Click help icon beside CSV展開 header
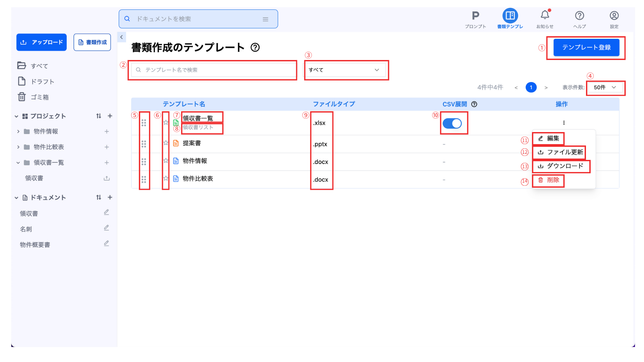 coord(474,104)
